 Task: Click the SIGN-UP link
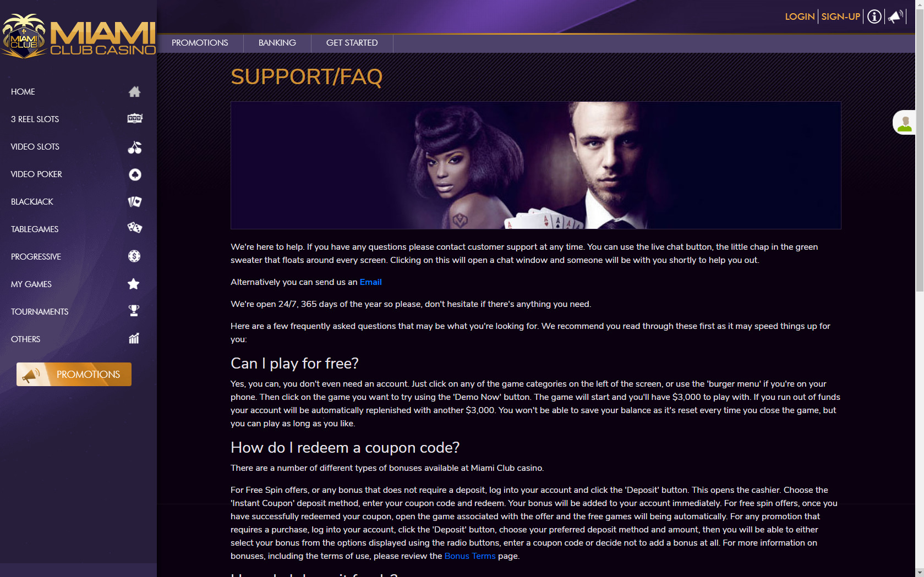pos(840,17)
